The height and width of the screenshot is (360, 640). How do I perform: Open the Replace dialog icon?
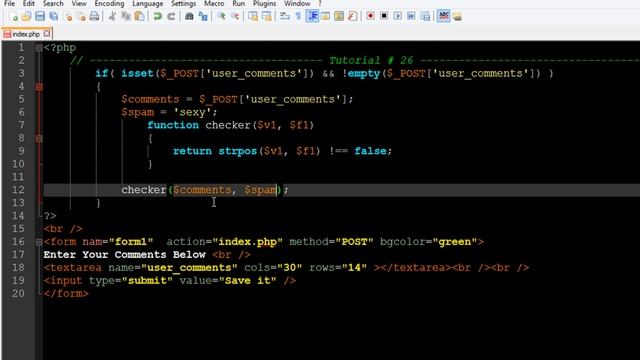click(x=203, y=16)
